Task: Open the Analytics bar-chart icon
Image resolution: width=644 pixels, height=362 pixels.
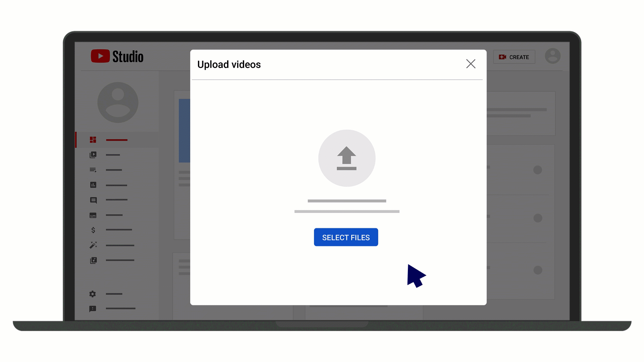Action: click(x=93, y=185)
